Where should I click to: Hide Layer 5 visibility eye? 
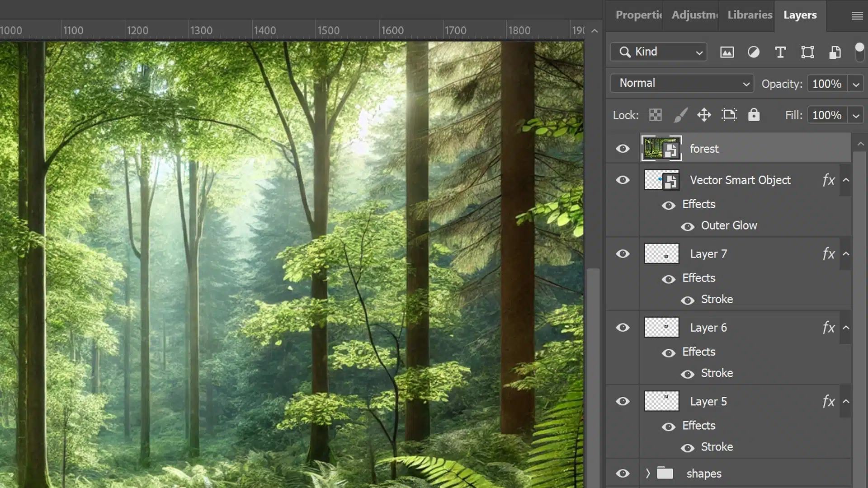pyautogui.click(x=623, y=401)
